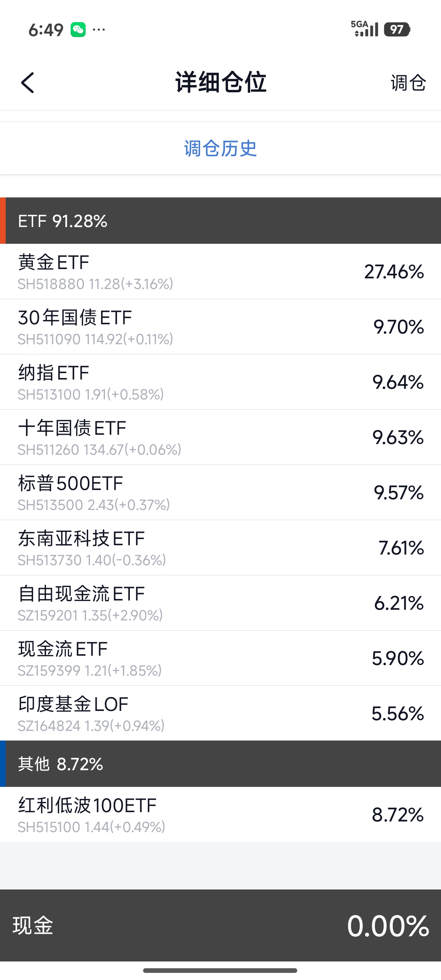
Task: Select the 十年国债ETF holding
Action: [220, 437]
